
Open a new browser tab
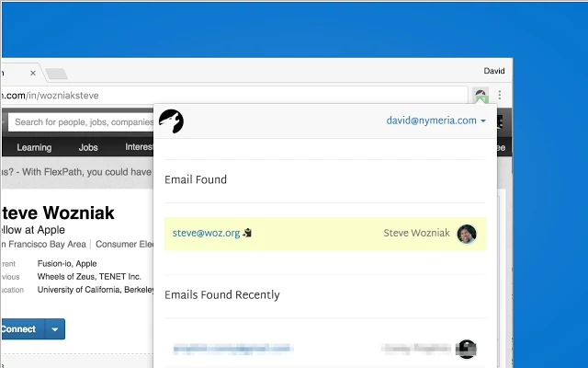[x=56, y=74]
